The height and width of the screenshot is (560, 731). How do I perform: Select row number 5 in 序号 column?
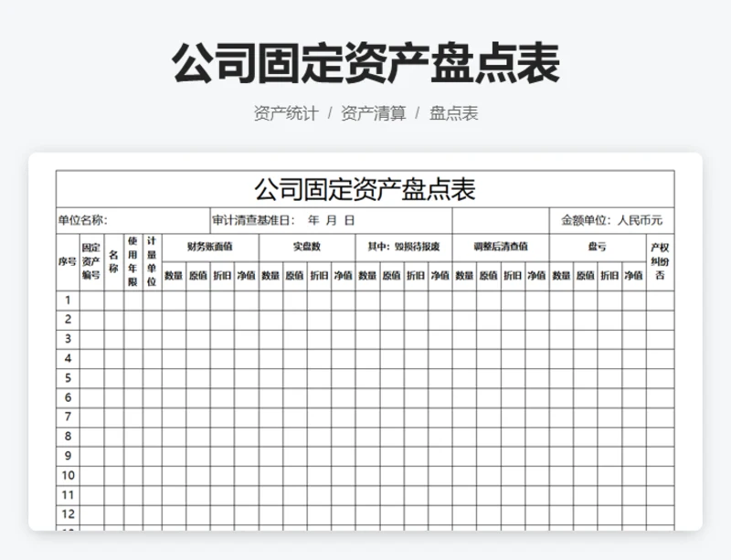point(68,378)
